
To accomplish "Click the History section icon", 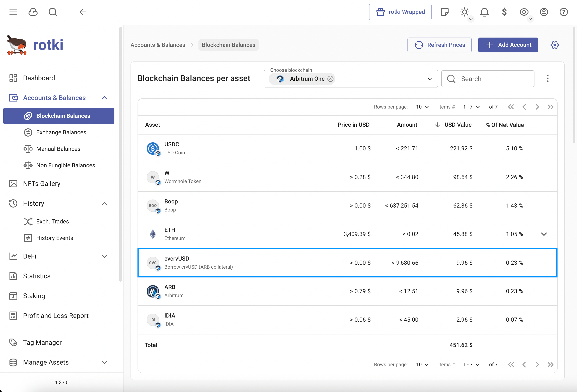I will click(14, 203).
